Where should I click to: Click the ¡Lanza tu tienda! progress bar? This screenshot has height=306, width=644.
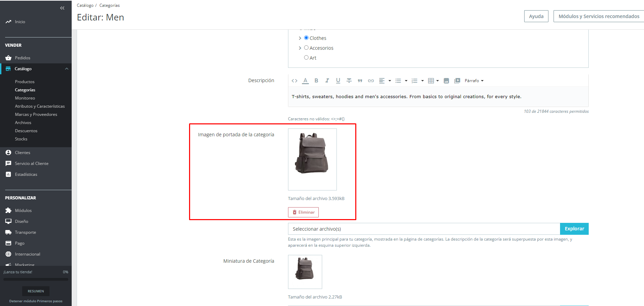36,279
